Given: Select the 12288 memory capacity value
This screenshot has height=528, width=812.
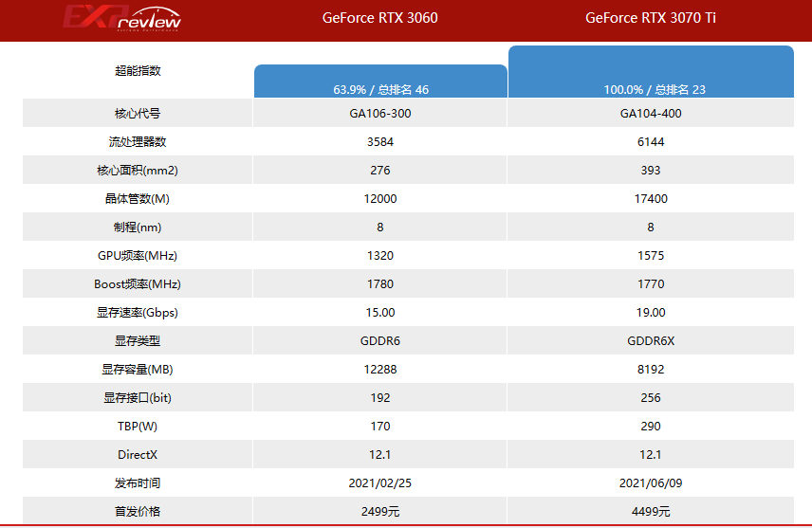Looking at the screenshot, I should (x=380, y=370).
